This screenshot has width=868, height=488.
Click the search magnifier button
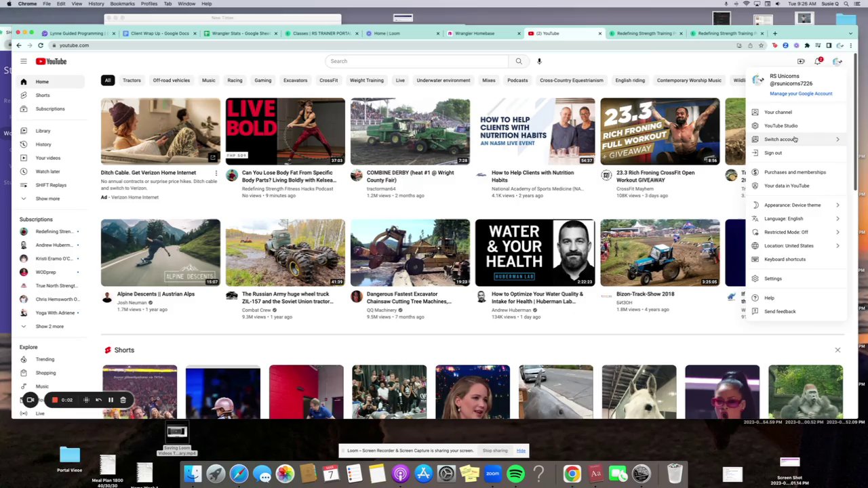(x=519, y=61)
